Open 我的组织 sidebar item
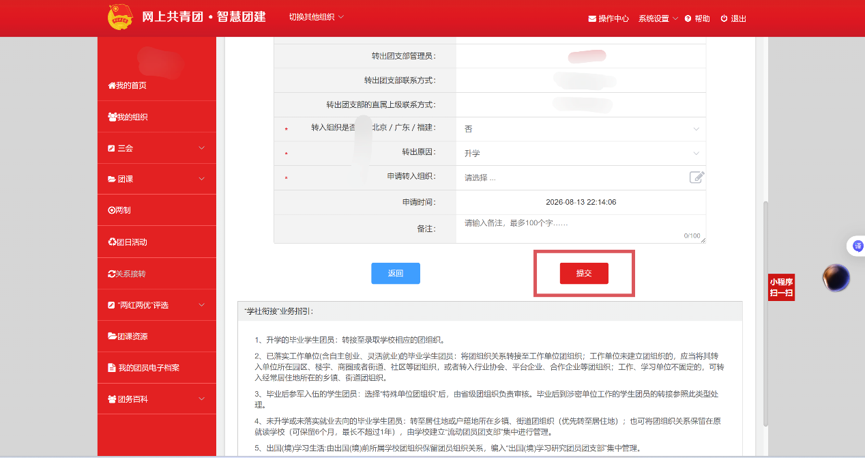Viewport: 865px width, 458px height. click(x=157, y=117)
